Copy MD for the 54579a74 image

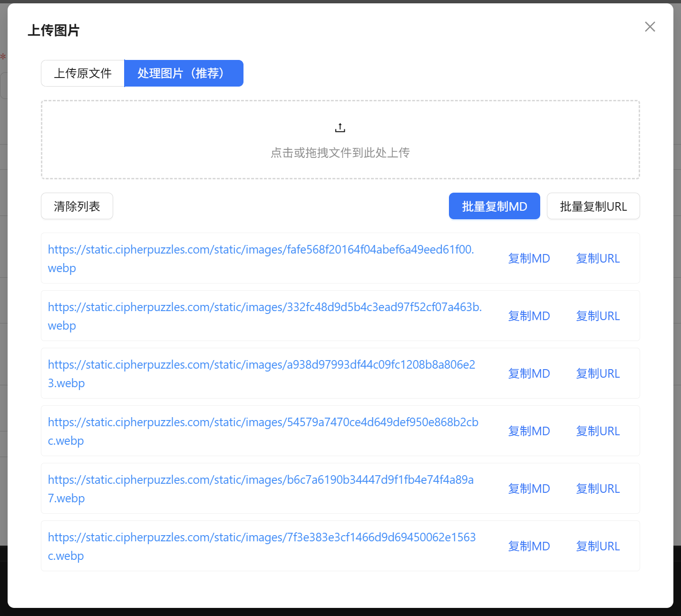coord(529,431)
